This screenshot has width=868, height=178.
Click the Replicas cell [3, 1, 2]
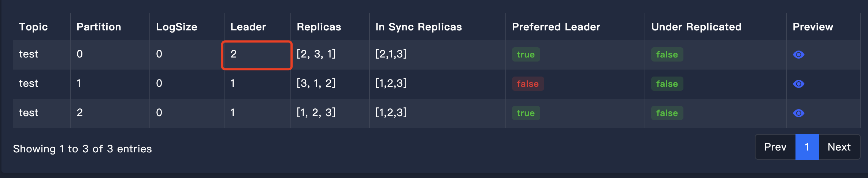pos(316,83)
